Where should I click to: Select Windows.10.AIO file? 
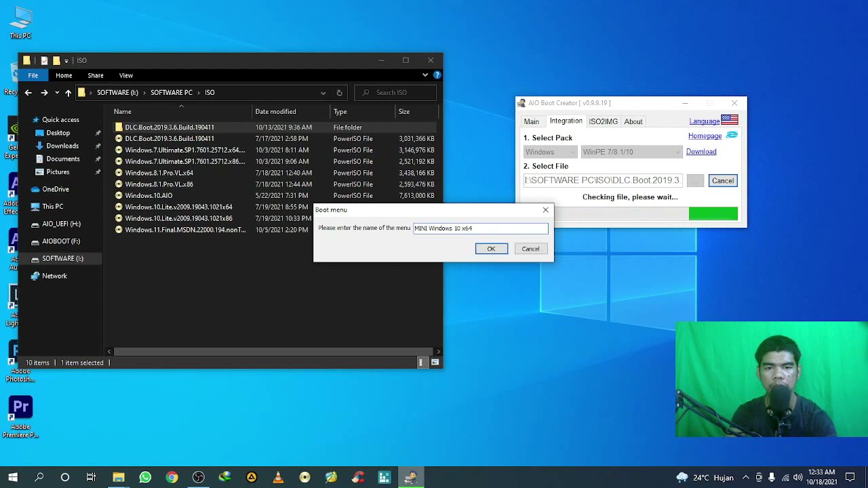[x=149, y=196]
